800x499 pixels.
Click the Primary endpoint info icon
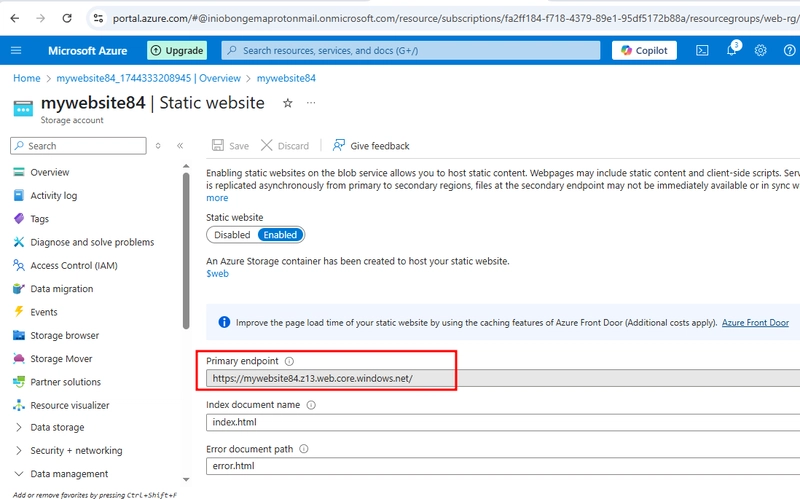[289, 361]
